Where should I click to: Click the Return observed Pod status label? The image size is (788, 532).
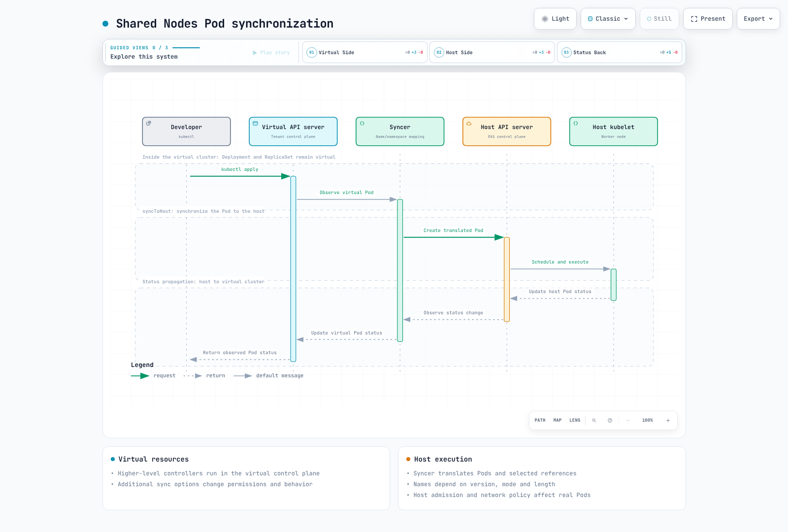click(240, 353)
